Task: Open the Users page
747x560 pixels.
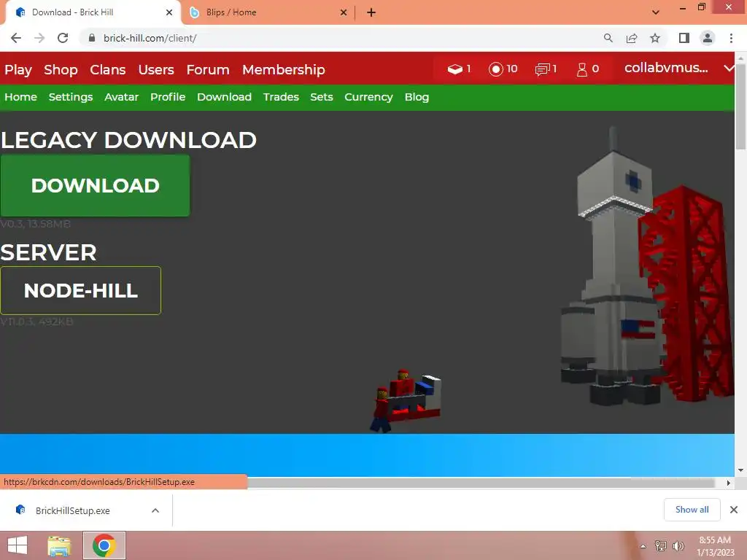Action: 156,69
